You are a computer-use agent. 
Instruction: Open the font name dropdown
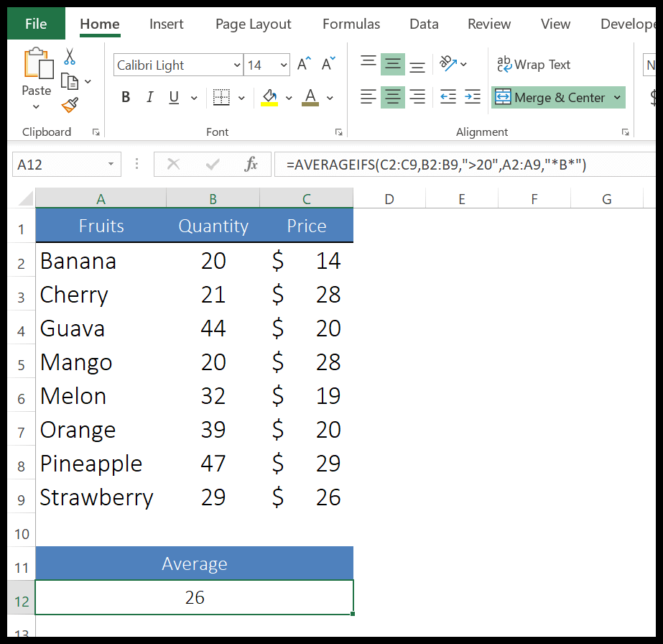pyautogui.click(x=236, y=65)
